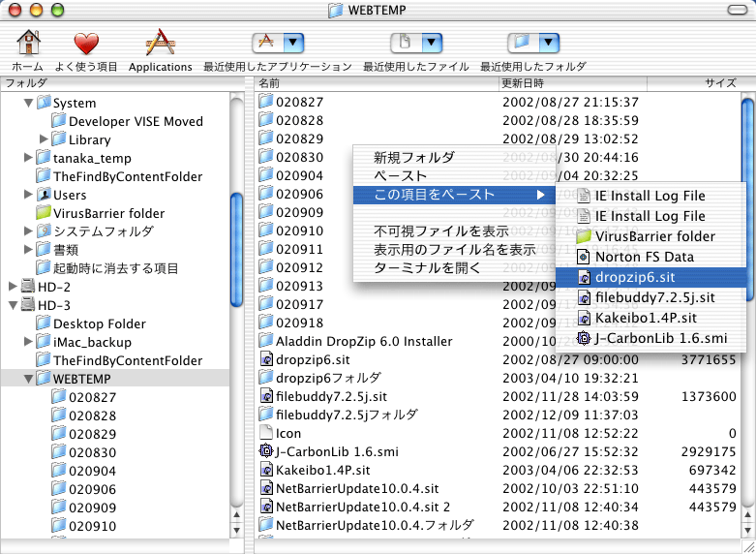Image resolution: width=756 pixels, height=554 pixels.
Task: Sort by サイズ column header
Action: 693,83
